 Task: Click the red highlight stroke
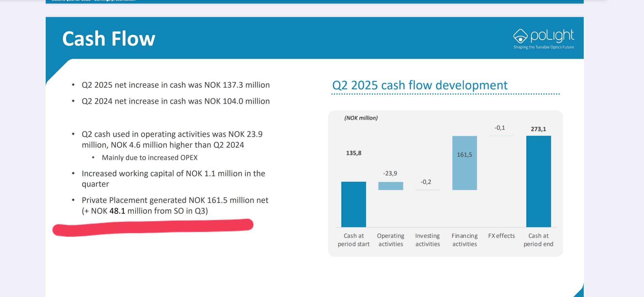[153, 227]
